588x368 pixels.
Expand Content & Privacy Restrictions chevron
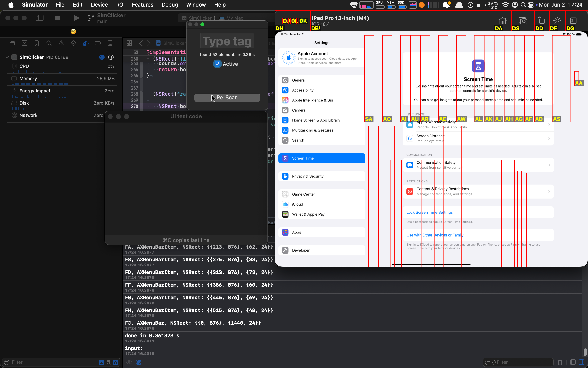[x=549, y=191]
